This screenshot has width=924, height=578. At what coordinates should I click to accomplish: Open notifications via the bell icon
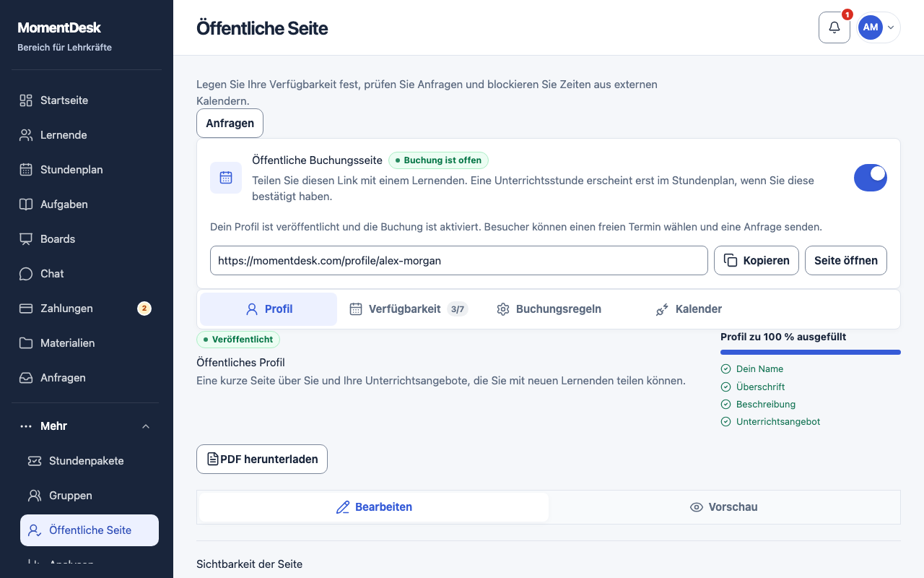(834, 27)
